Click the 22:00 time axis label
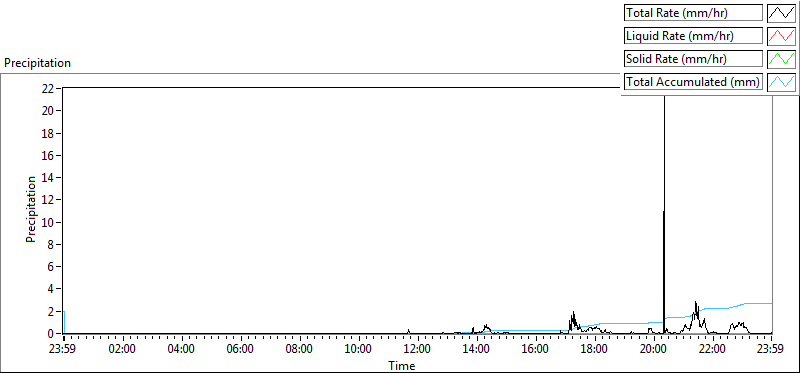The width and height of the screenshot is (800, 373). [x=712, y=350]
